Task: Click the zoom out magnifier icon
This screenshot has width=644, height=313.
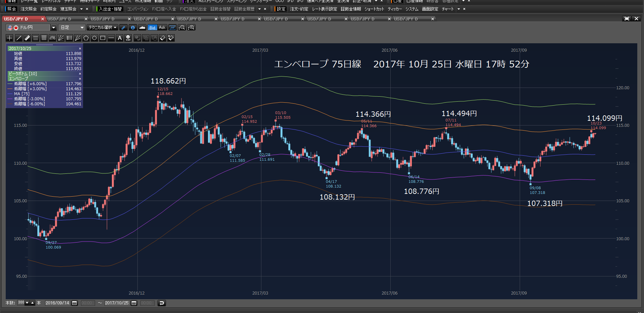Action: click(182, 28)
